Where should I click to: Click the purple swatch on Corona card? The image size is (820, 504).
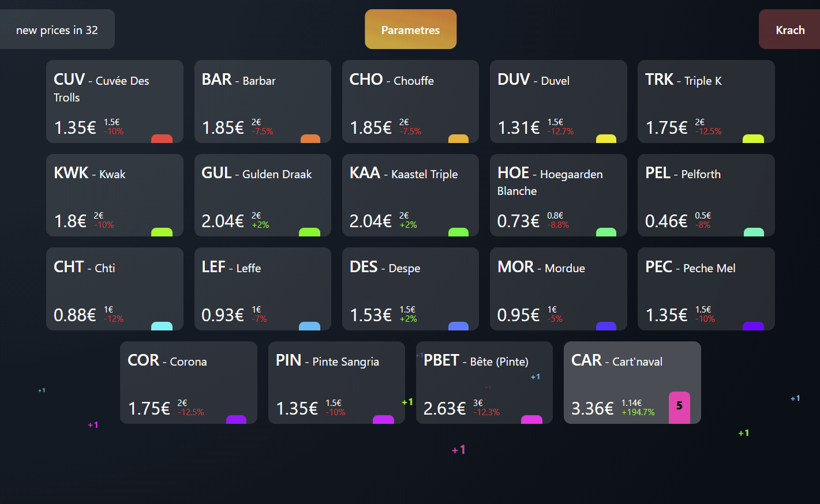point(236,420)
